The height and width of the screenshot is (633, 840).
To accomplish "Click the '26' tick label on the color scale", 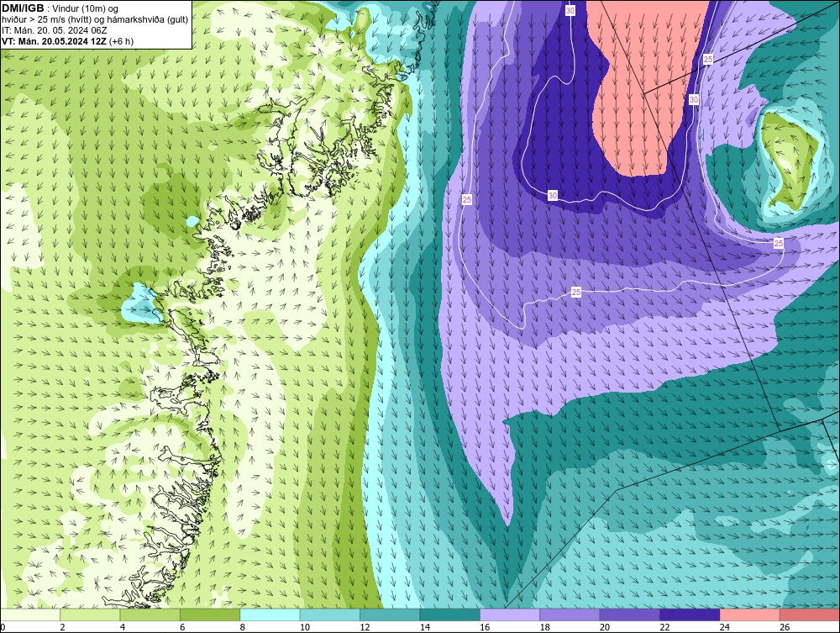I will (x=785, y=627).
